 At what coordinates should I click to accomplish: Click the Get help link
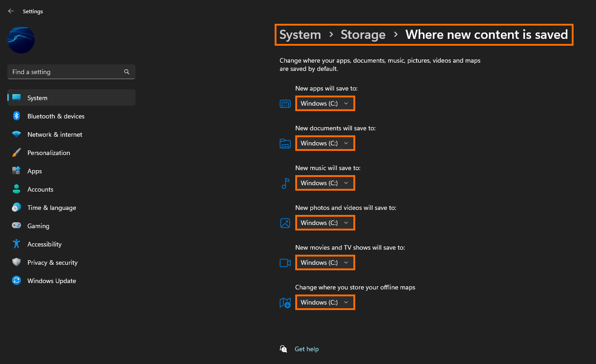coord(307,349)
